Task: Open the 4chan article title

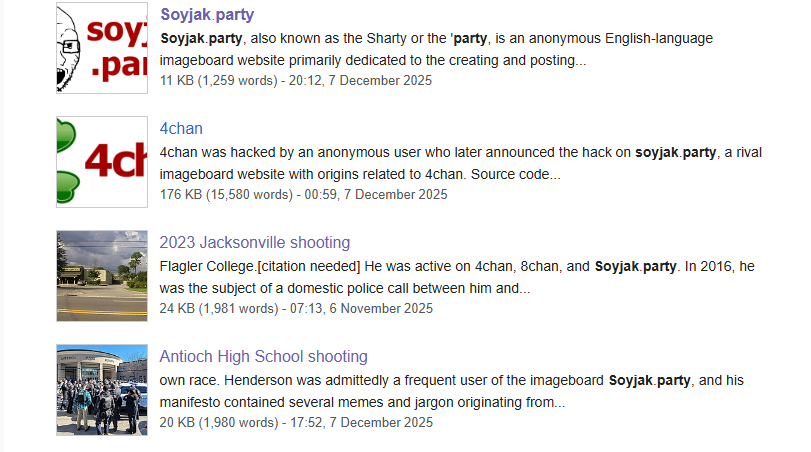Action: 181,129
